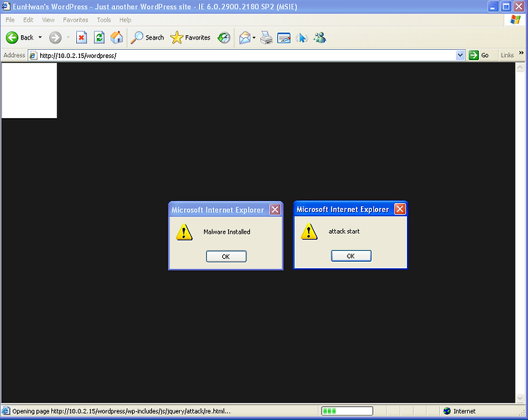
Task: Click the 'Malware Installed' message text
Action: tap(227, 232)
